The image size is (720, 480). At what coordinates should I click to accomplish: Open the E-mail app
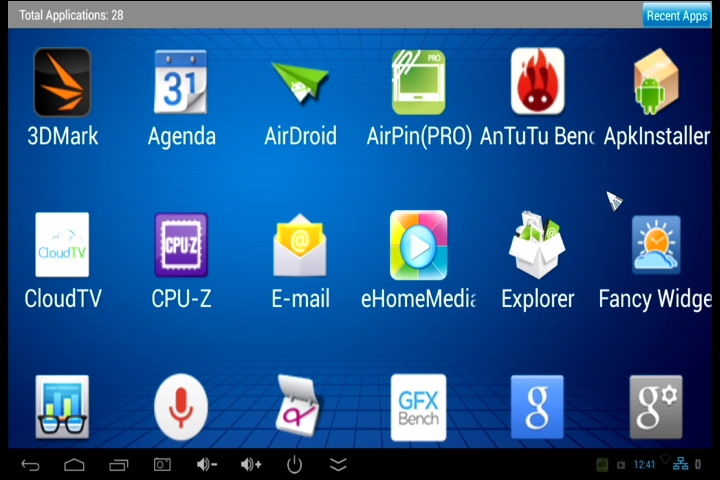[300, 245]
